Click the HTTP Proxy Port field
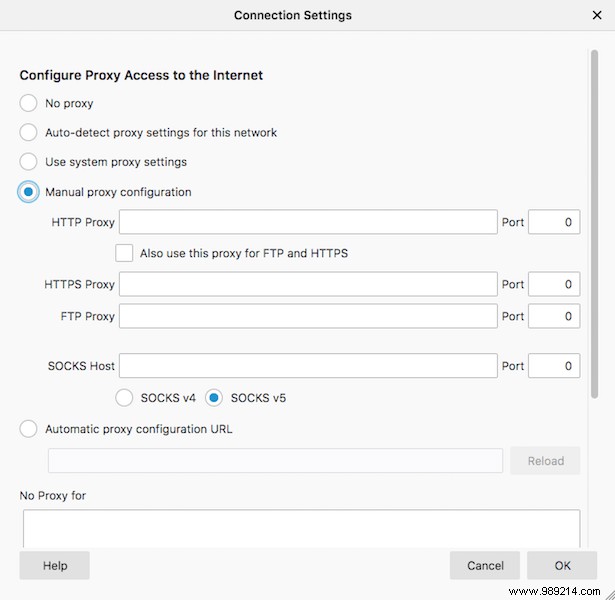 pos(554,222)
